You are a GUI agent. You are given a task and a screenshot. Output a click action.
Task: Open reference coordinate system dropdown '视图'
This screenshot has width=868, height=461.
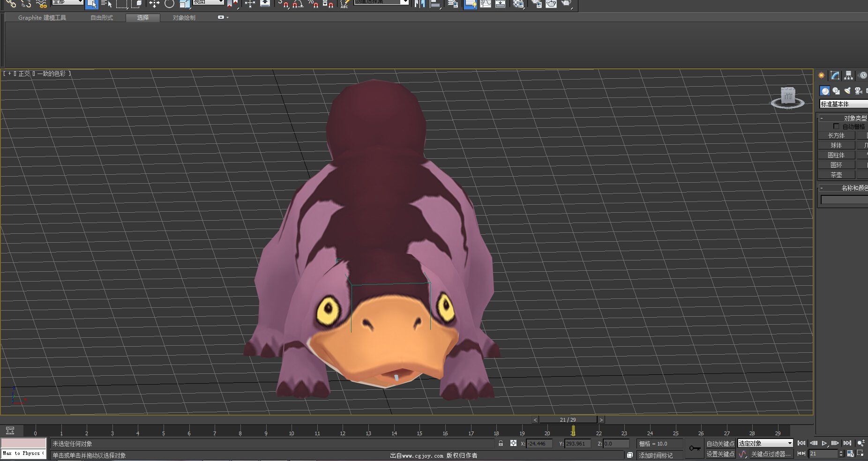click(208, 2)
